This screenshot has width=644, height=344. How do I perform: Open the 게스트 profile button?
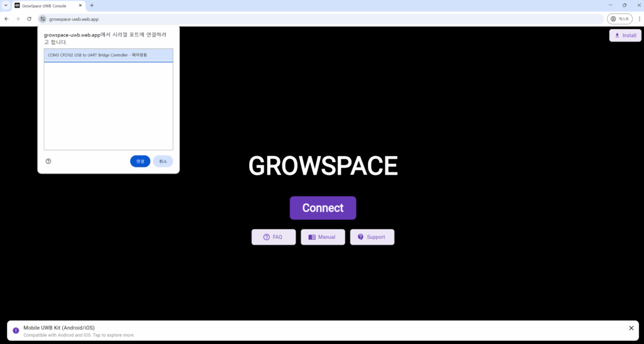pyautogui.click(x=619, y=19)
